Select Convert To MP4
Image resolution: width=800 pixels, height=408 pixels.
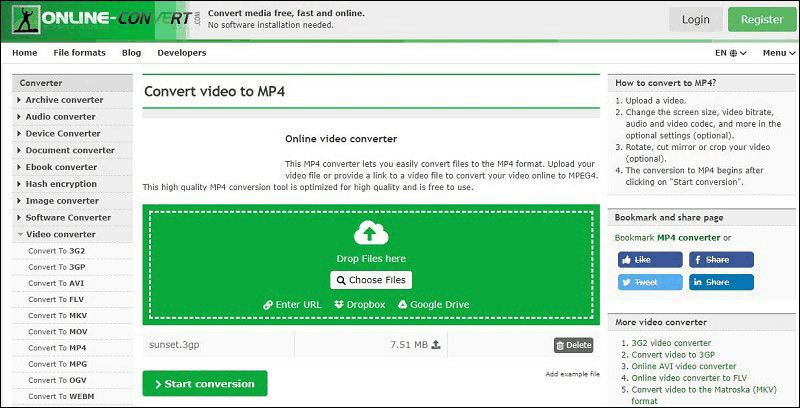[57, 348]
